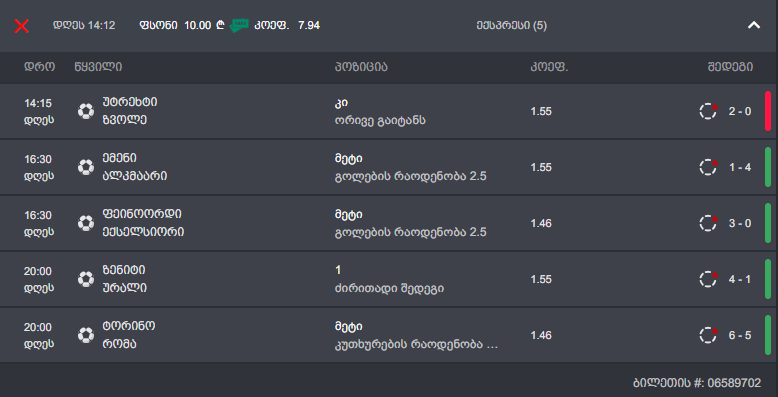This screenshot has height=397, width=778.
Task: Click the live status circle next to 3 - 0
Action: (x=709, y=223)
